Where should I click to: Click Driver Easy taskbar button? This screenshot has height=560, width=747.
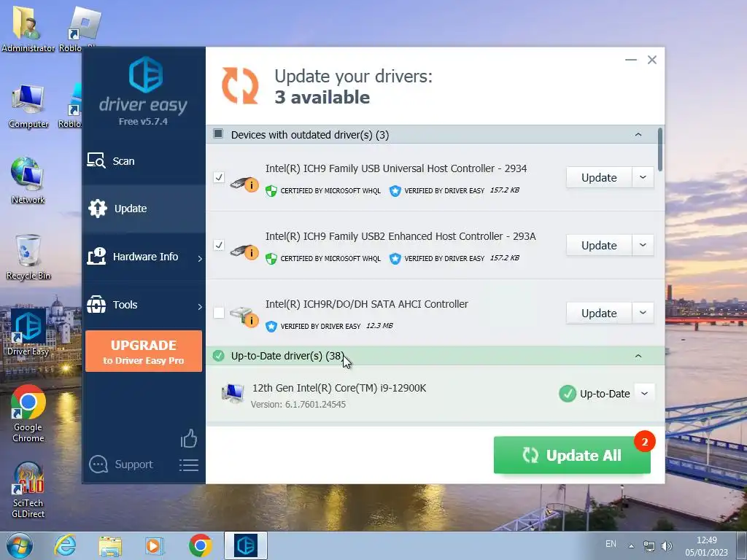pos(246,545)
